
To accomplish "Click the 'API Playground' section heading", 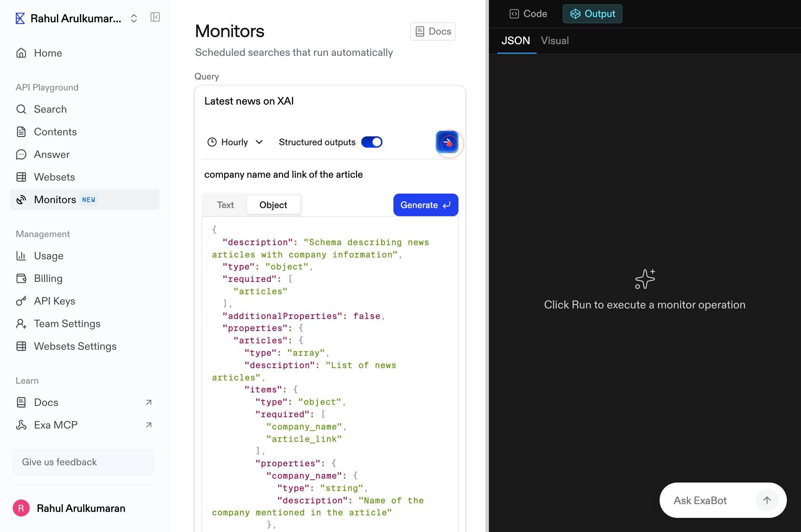I will coord(47,87).
